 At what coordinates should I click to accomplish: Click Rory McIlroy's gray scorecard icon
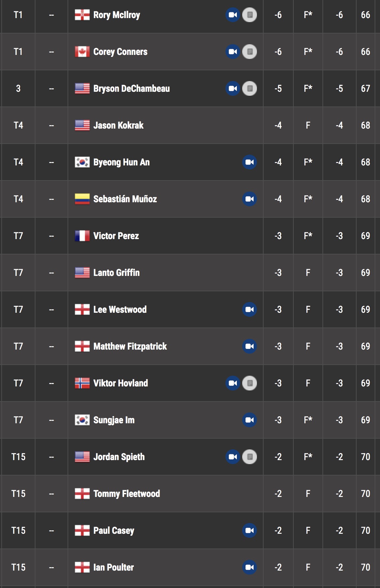[x=250, y=15]
